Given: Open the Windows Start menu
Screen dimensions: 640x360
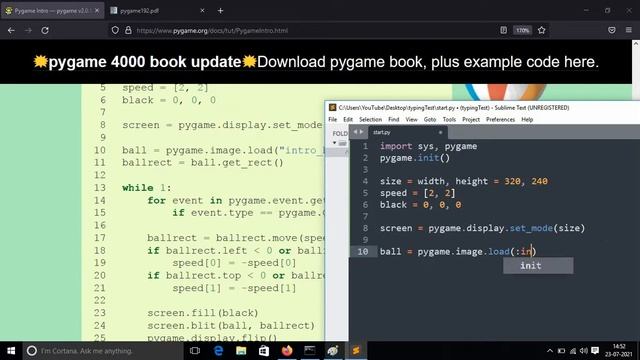Looking at the screenshot, I should [x=11, y=351].
